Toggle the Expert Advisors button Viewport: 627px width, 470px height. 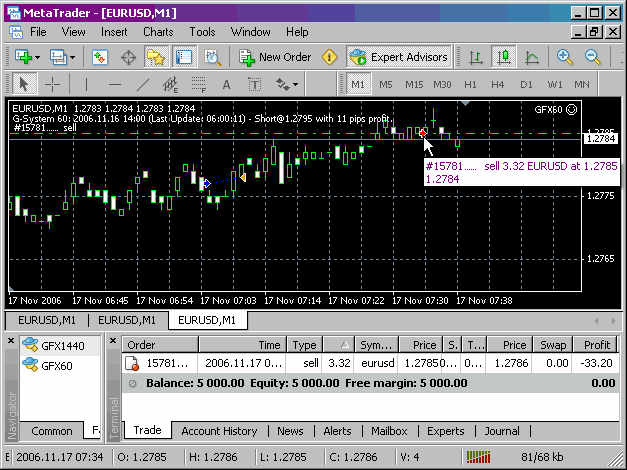pyautogui.click(x=399, y=57)
